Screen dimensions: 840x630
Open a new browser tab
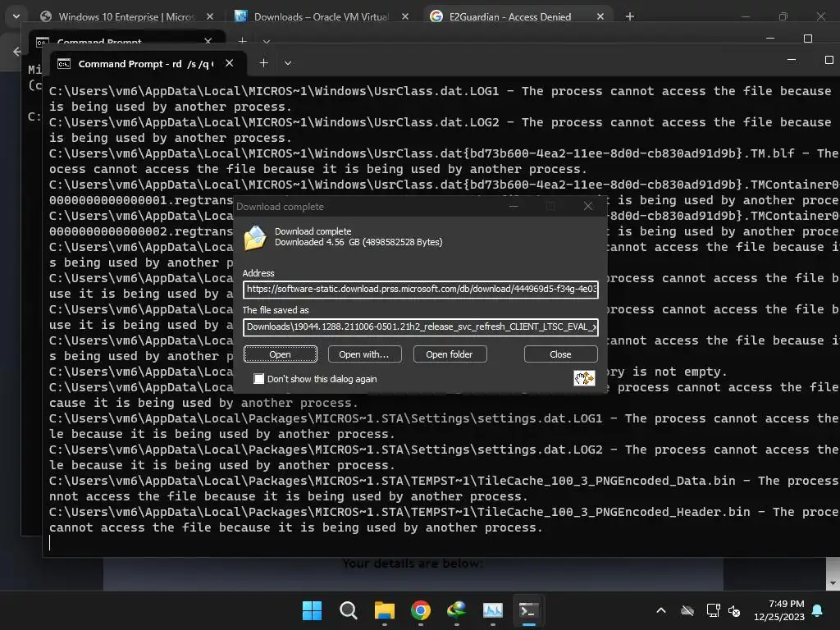coord(630,16)
